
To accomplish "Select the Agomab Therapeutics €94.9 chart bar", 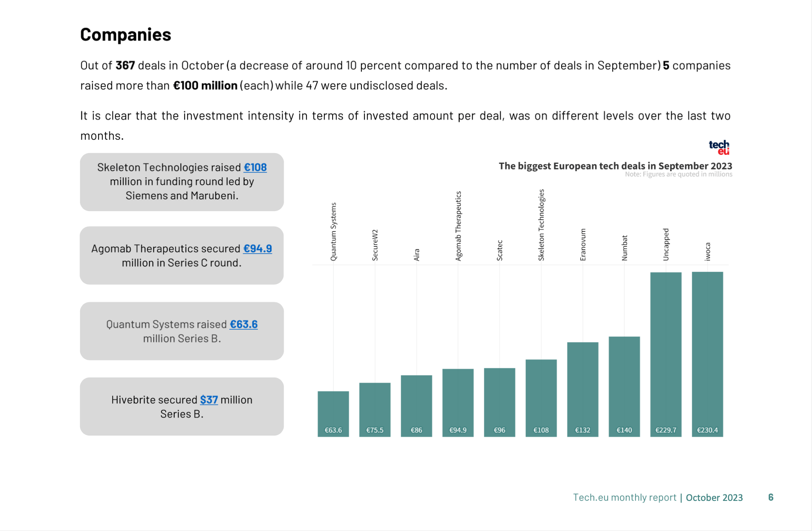I will [x=458, y=402].
